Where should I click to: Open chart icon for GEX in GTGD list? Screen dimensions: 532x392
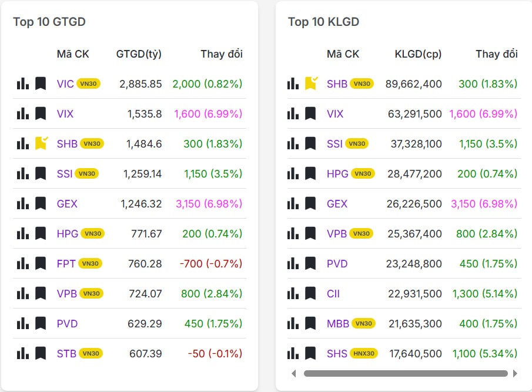pyautogui.click(x=23, y=203)
